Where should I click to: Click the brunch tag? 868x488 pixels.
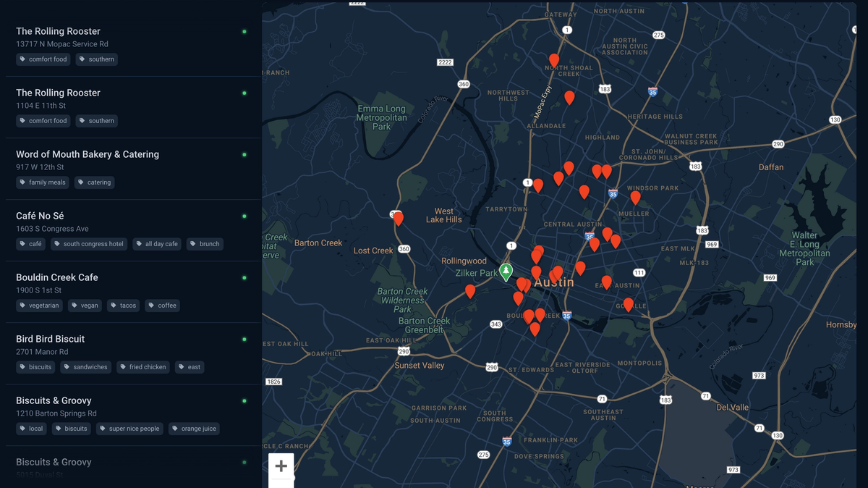click(205, 244)
